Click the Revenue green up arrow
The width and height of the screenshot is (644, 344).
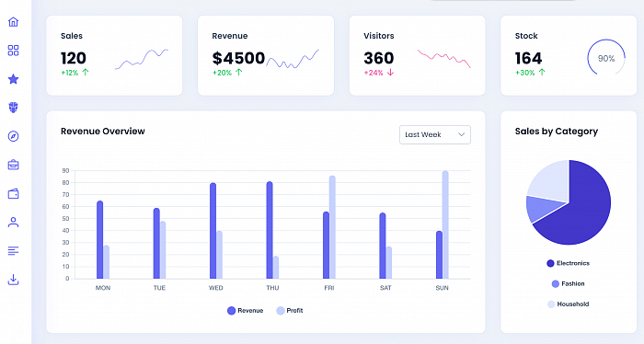click(x=239, y=73)
